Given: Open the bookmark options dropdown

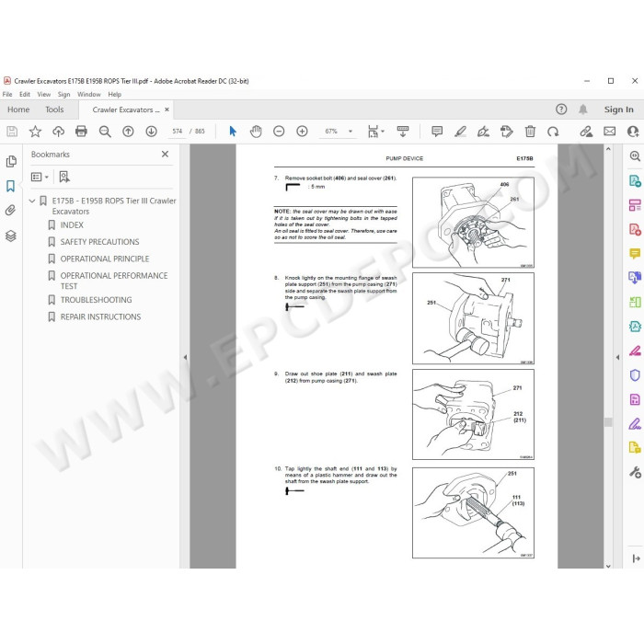Looking at the screenshot, I should pos(40,177).
